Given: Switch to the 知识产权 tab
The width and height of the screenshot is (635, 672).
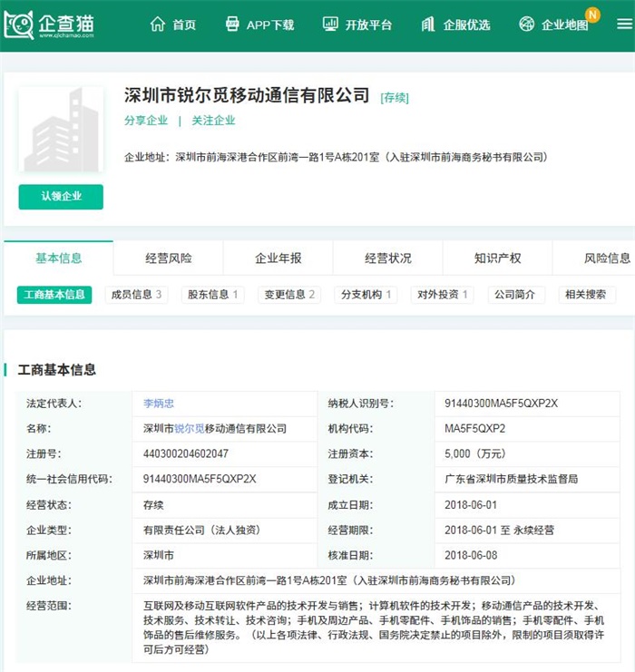Looking at the screenshot, I should [498, 258].
